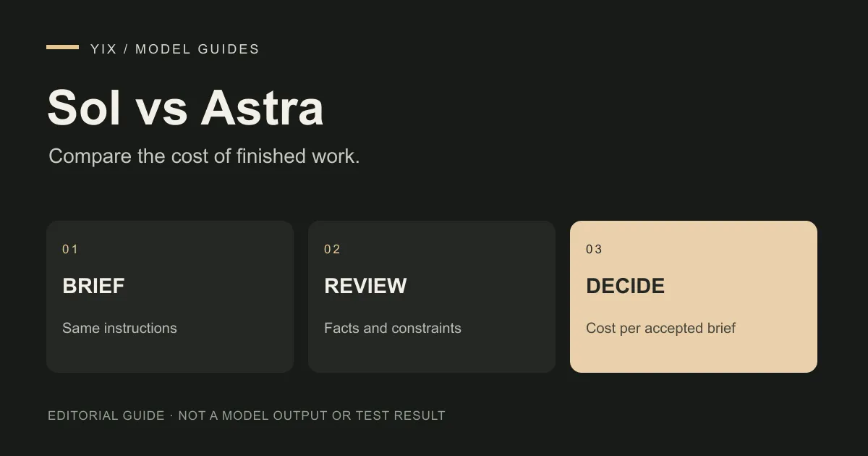
Task: Click the 02 step number
Action: click(332, 249)
